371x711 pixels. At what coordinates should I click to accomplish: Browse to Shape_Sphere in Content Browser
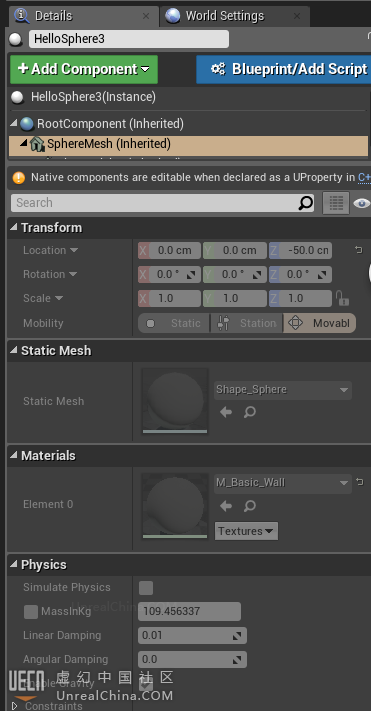click(x=250, y=412)
